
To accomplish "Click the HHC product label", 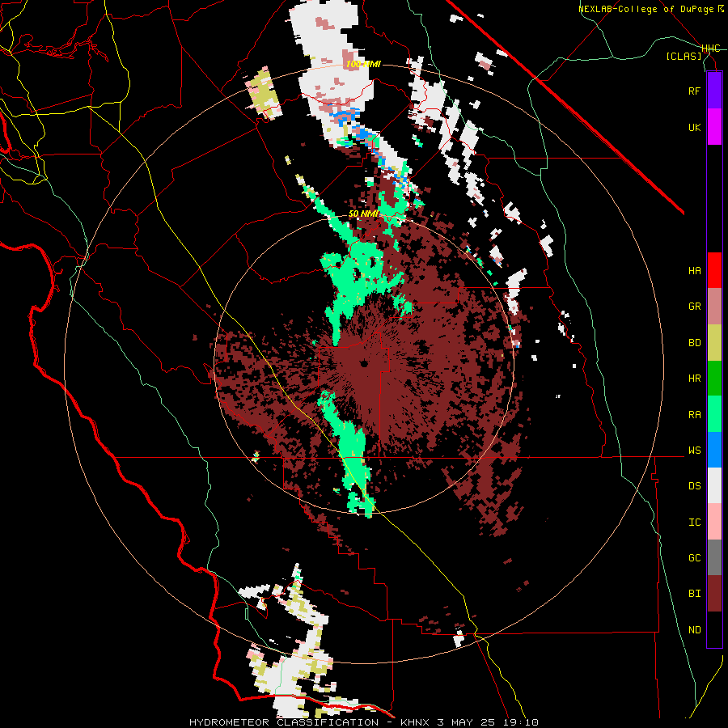I will [711, 49].
